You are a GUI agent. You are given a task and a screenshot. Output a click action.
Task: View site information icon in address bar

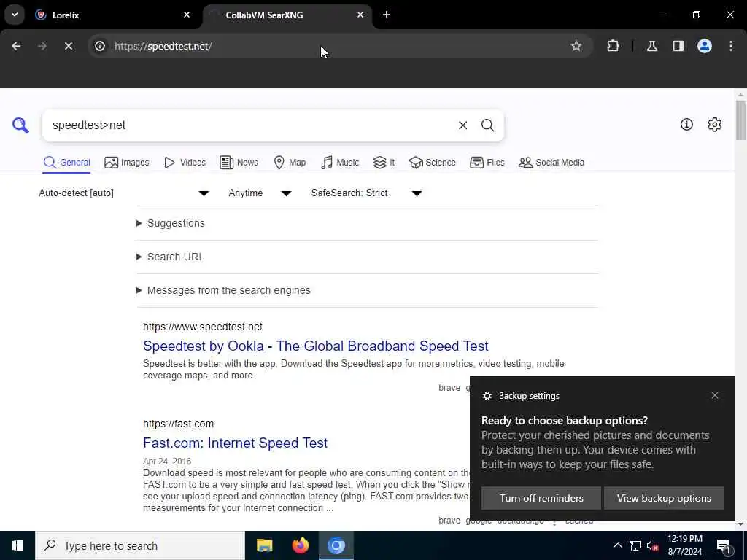click(x=100, y=46)
